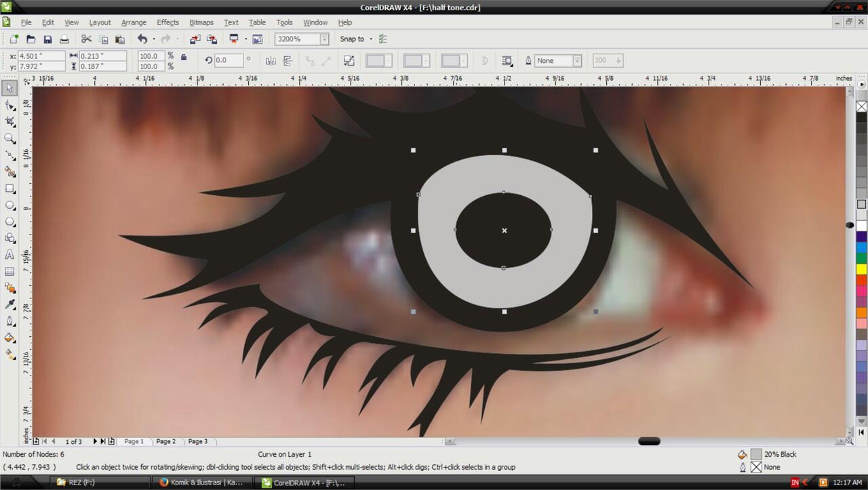
Task: Open the outline width dropdown showing None
Action: pos(577,61)
